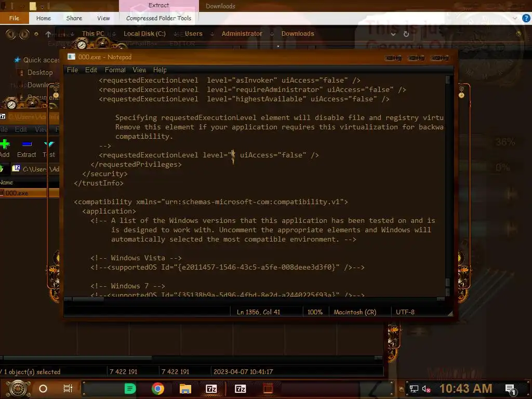Screen dimensions: 532x399
Task: Open Task View on taskbar
Action: [x=68, y=389]
